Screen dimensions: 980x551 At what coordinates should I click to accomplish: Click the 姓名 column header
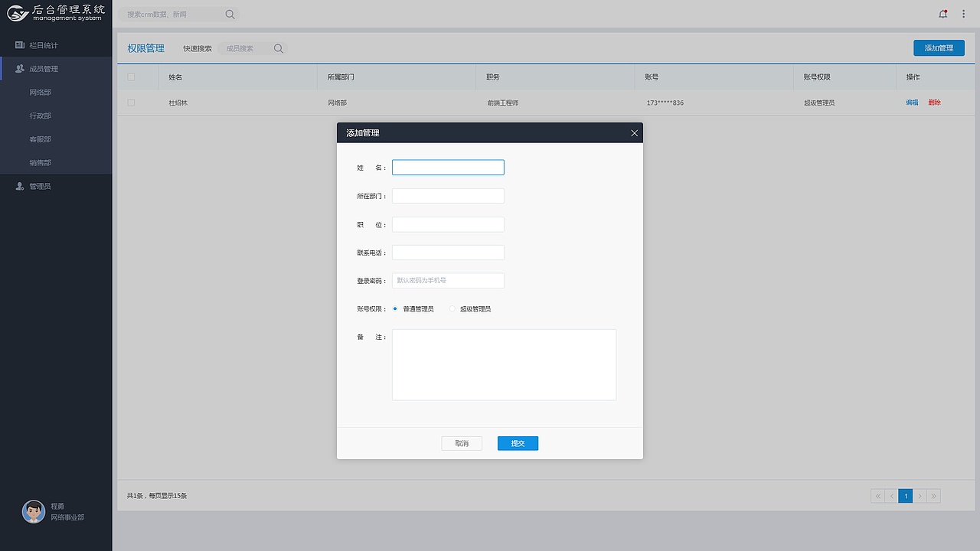175,77
